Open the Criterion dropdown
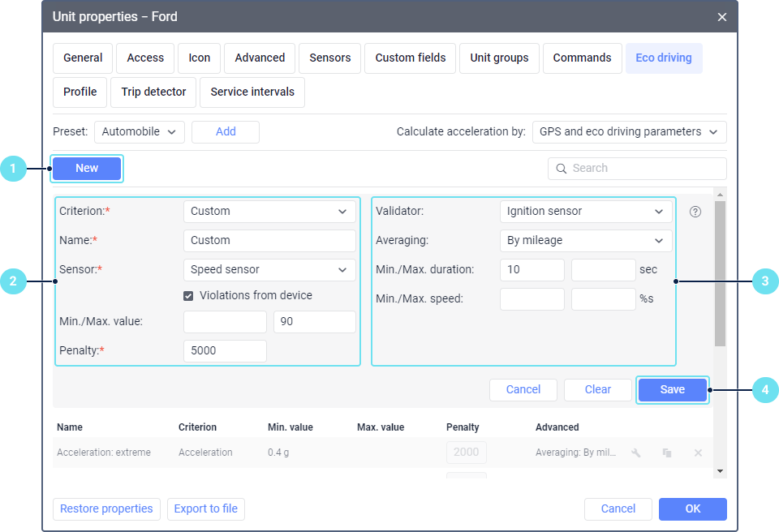 pyautogui.click(x=269, y=212)
